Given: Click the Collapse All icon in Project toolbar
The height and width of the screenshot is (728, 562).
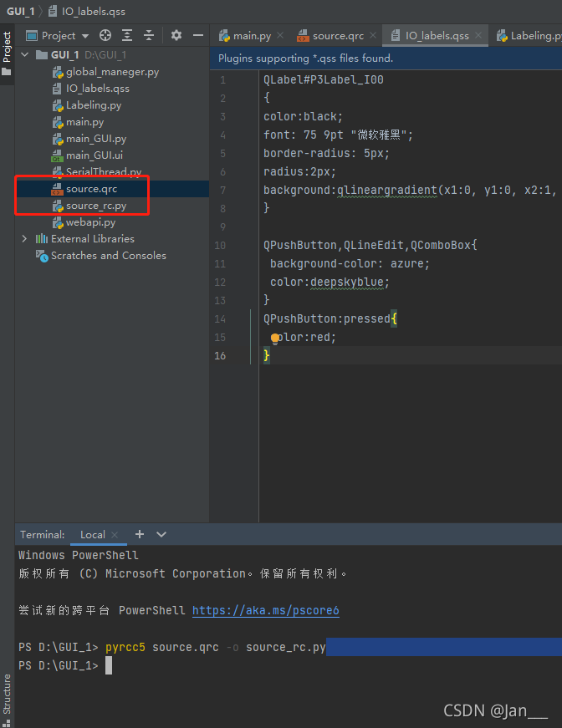Looking at the screenshot, I should point(149,35).
